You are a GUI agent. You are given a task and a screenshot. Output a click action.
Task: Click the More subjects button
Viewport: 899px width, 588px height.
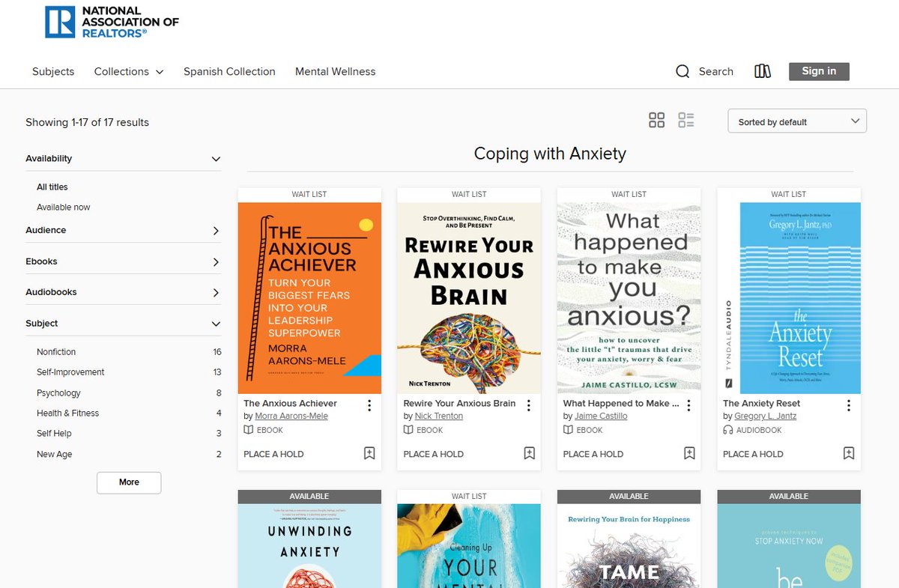click(129, 482)
